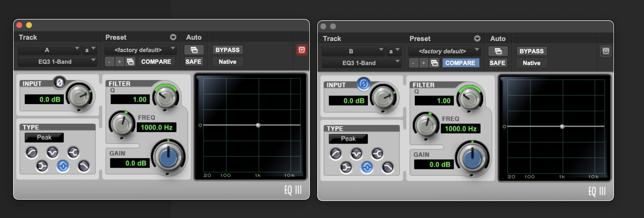Select Low-Pass filter type in track B window

pos(388,168)
